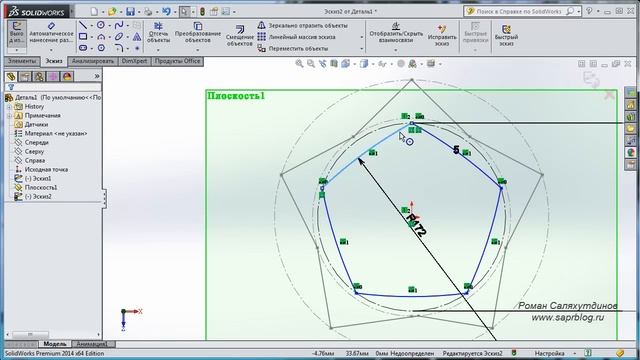Select the Ellipse sketch tool
The height and width of the screenshot is (360, 640).
(x=119, y=37)
